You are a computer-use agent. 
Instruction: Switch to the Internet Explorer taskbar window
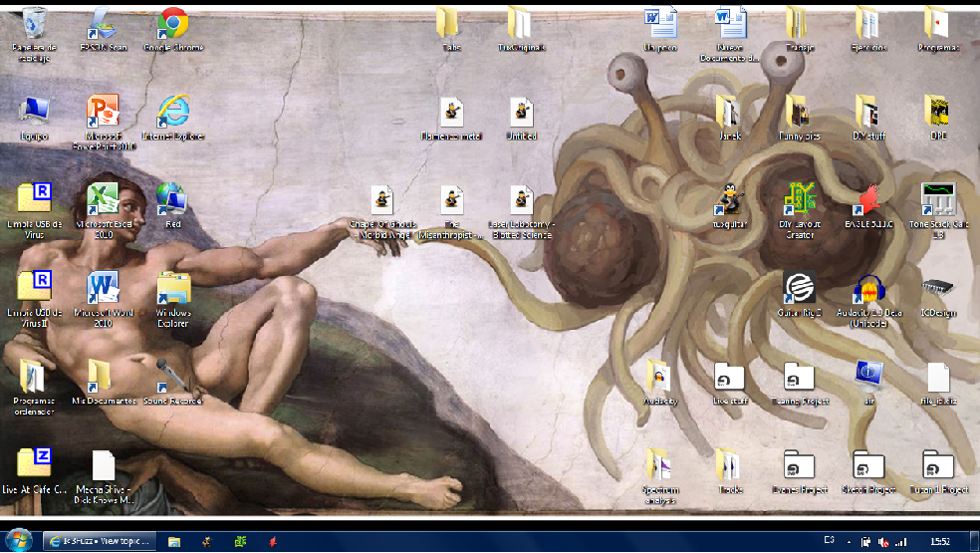coord(100,541)
